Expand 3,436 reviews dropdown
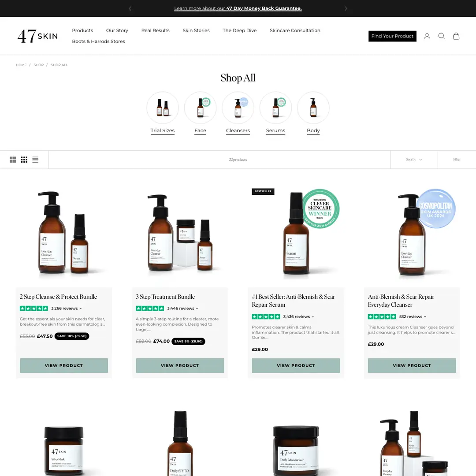This screenshot has height=476, width=476. click(298, 316)
